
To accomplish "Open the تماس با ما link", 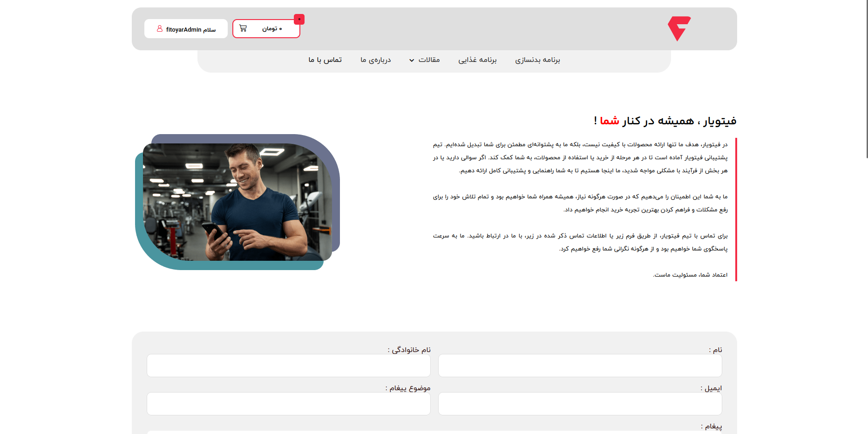I will 325,60.
